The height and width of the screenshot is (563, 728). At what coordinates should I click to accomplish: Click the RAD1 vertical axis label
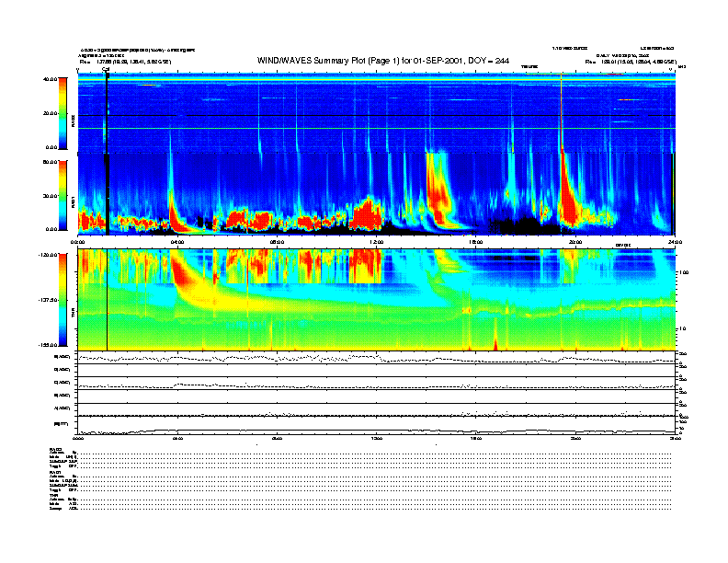tap(73, 202)
